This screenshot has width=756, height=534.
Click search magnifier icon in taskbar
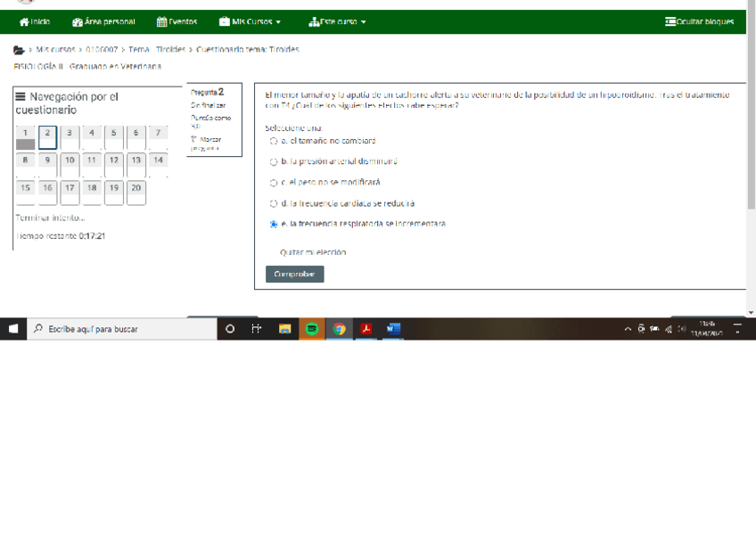(x=38, y=329)
